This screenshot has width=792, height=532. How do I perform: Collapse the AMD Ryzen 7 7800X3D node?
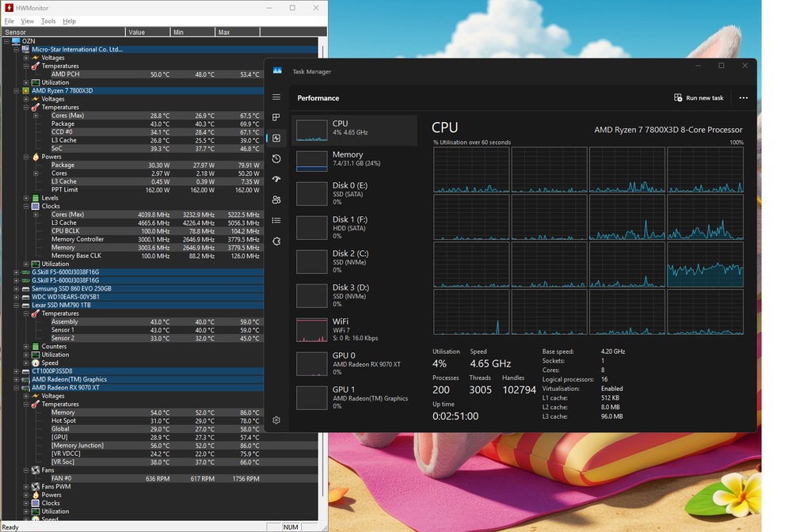(x=16, y=91)
